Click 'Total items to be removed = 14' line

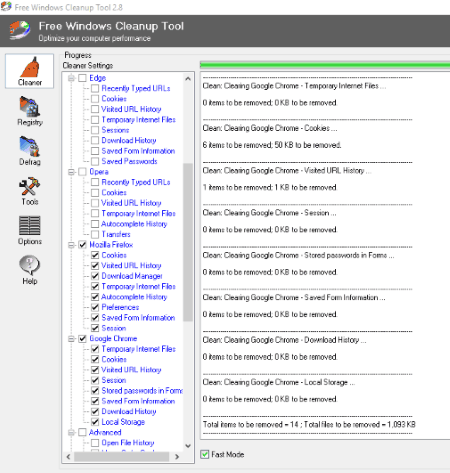point(309,424)
